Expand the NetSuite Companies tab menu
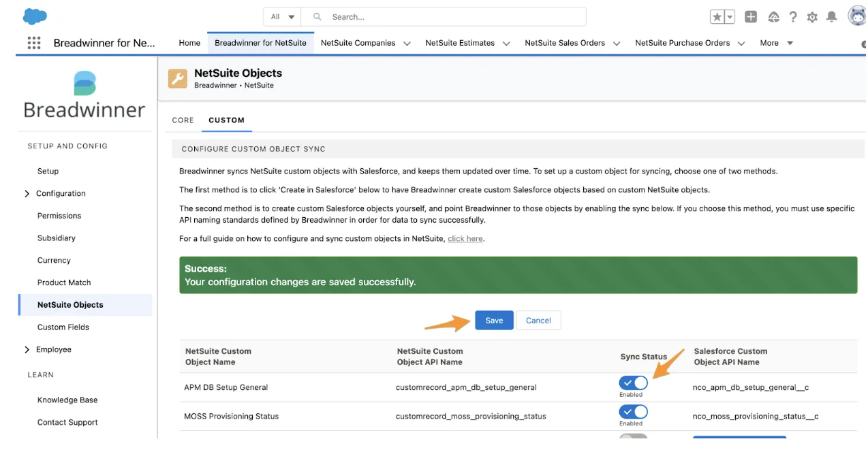Viewport: 868px width, 452px height. point(407,43)
